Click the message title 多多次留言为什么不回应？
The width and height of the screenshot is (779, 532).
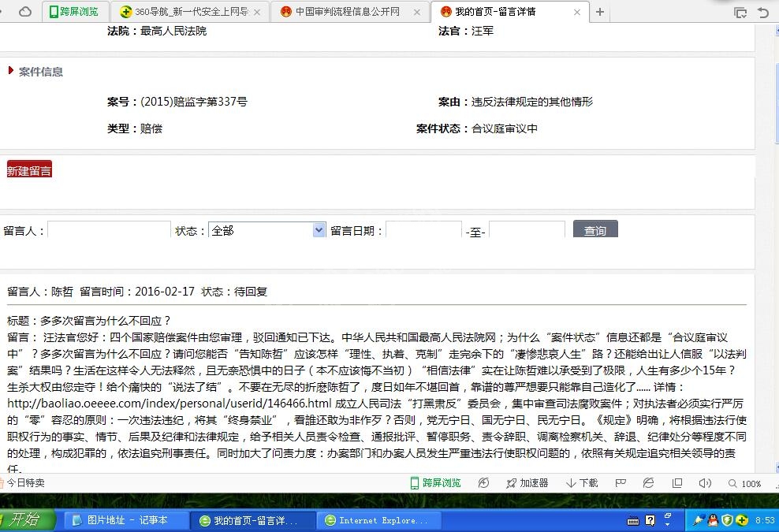coord(106,321)
